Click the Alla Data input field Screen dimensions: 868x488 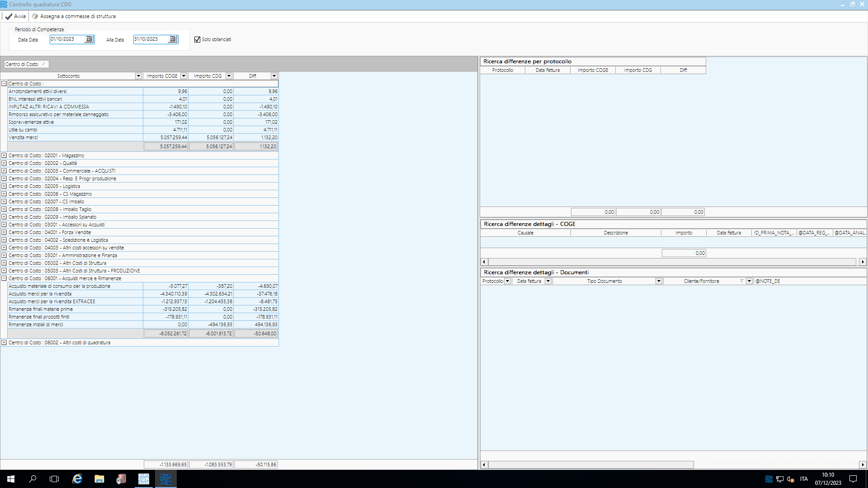coord(151,39)
